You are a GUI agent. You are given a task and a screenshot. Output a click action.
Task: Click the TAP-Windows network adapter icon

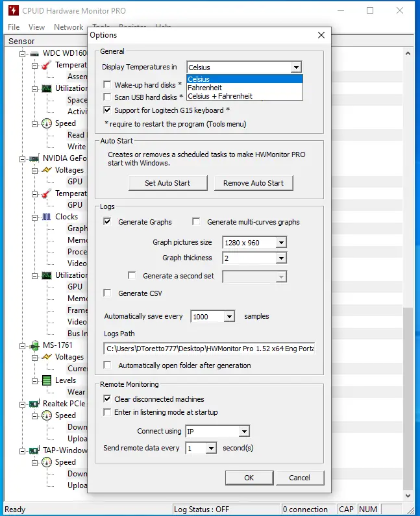coord(34,450)
